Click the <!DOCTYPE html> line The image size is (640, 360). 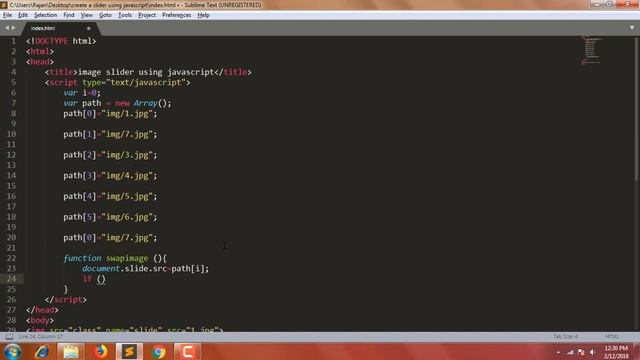point(61,41)
